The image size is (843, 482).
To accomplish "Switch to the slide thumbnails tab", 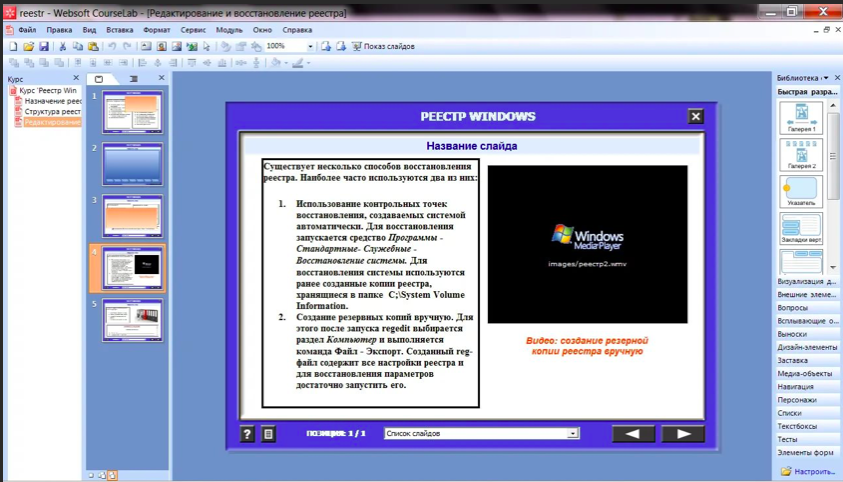I will coord(99,79).
